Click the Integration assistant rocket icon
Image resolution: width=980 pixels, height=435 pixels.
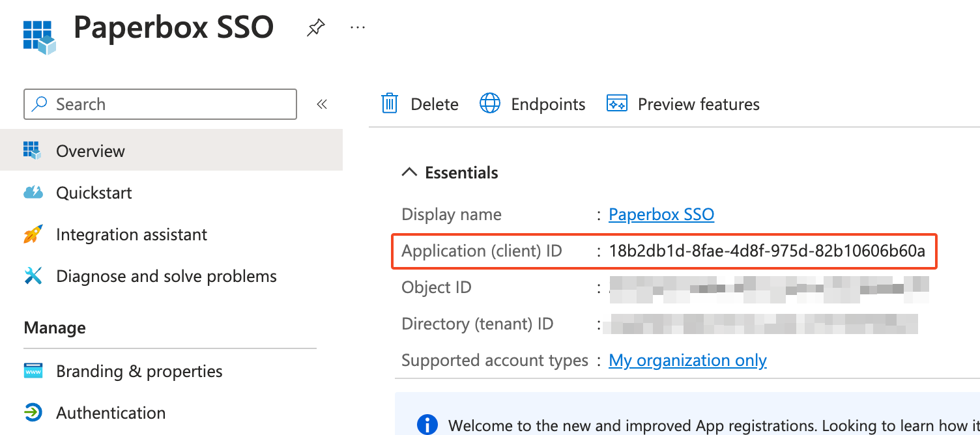click(x=34, y=234)
